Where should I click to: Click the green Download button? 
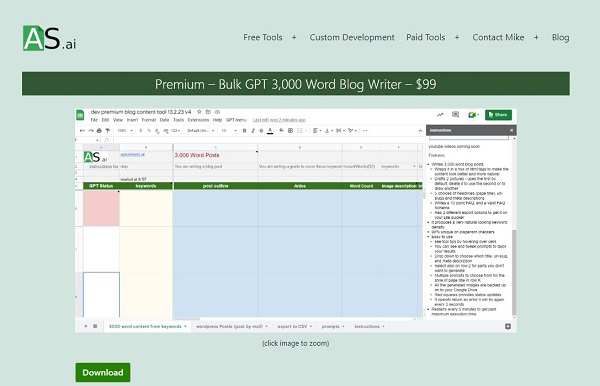103,372
